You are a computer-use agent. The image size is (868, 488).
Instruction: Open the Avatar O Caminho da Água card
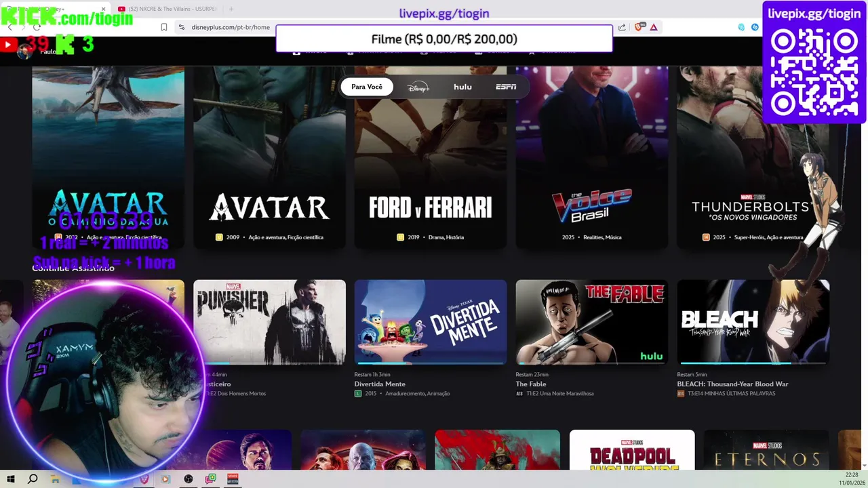pos(108,157)
